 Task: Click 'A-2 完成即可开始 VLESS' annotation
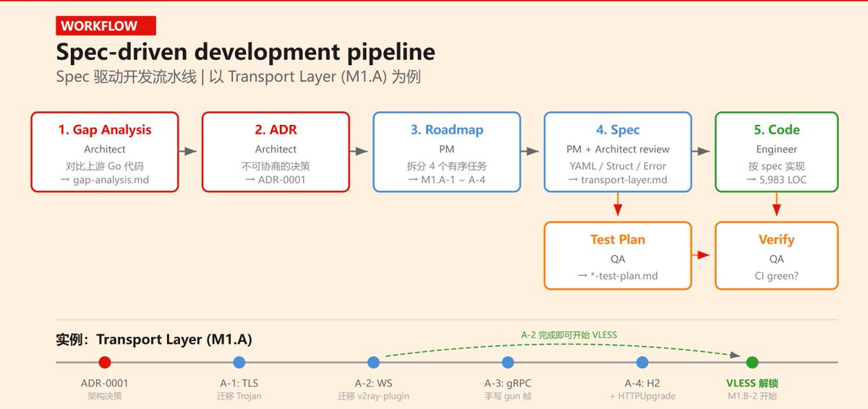click(569, 335)
